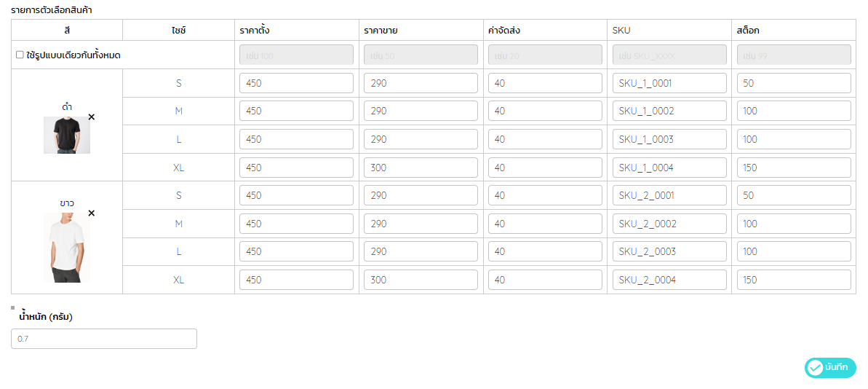Edit white L shipping cost 40
The width and height of the screenshot is (868, 389).
click(545, 251)
